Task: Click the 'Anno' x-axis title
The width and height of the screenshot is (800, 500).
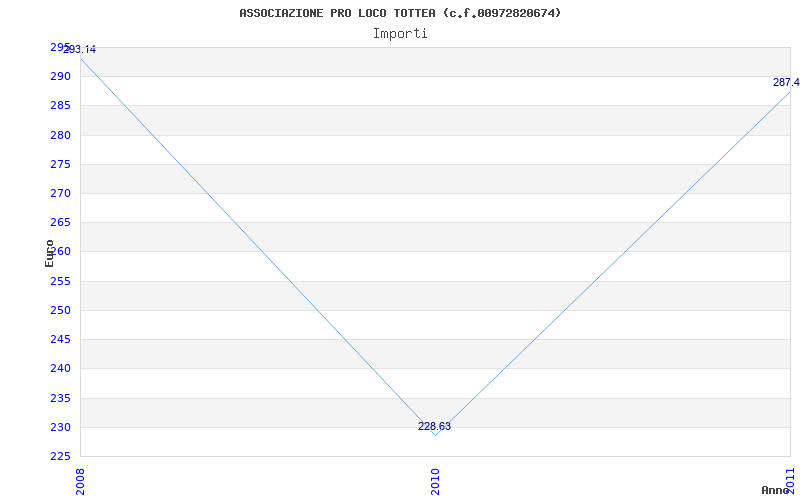Action: (775, 490)
